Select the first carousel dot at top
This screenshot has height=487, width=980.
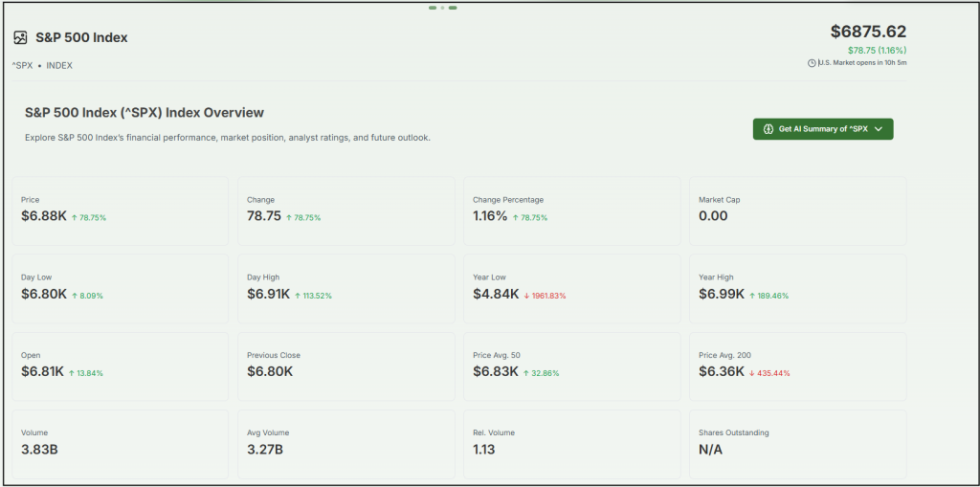tap(433, 8)
